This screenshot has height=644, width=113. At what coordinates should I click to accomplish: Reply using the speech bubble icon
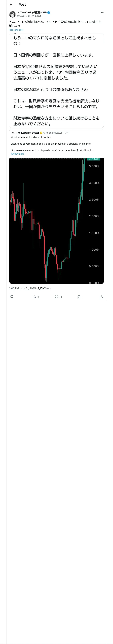coord(12,297)
